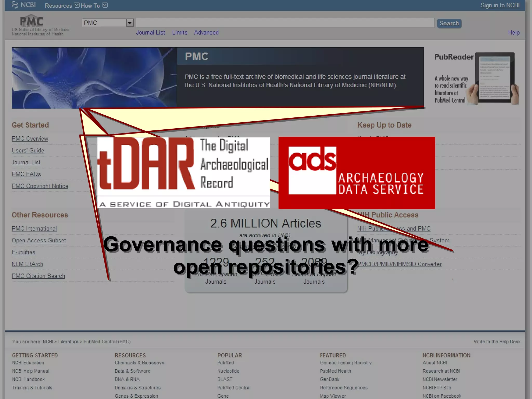The width and height of the screenshot is (532, 399).
Task: Open the How To dropdown menu
Action: (x=94, y=5)
